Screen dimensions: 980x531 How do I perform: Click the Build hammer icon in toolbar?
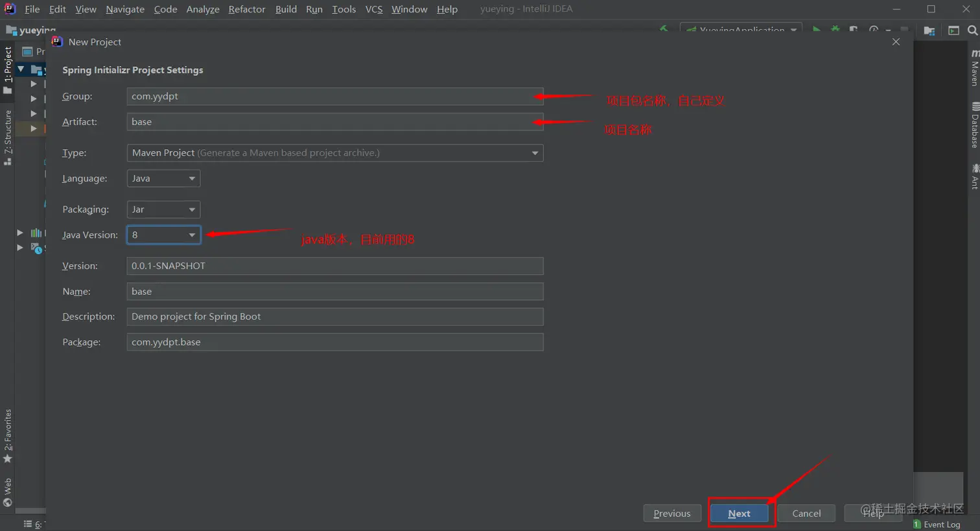click(x=664, y=30)
